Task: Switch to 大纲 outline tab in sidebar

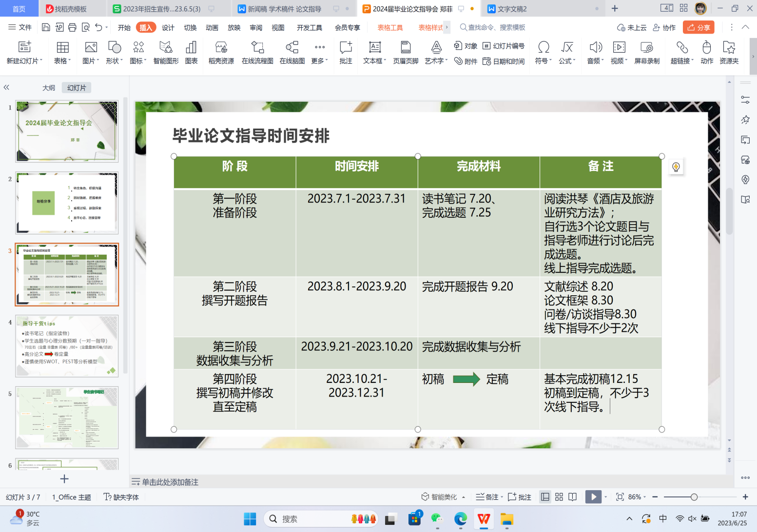Action: (49, 88)
